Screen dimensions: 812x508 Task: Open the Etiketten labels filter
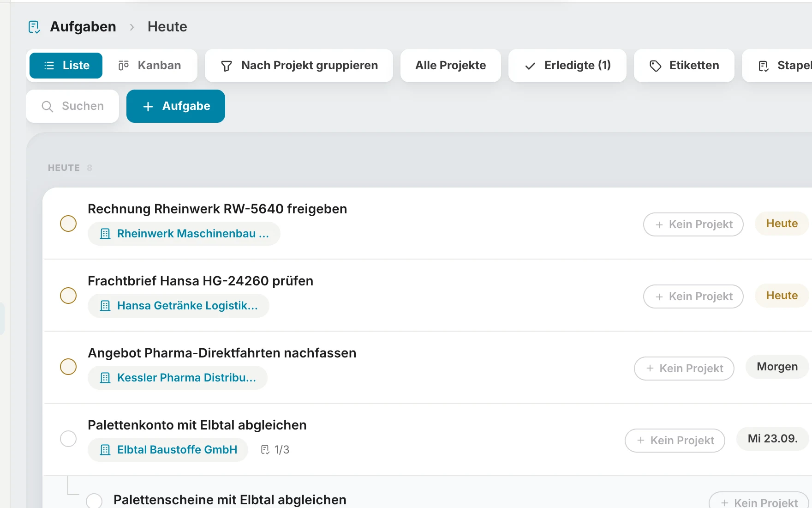[x=684, y=66]
